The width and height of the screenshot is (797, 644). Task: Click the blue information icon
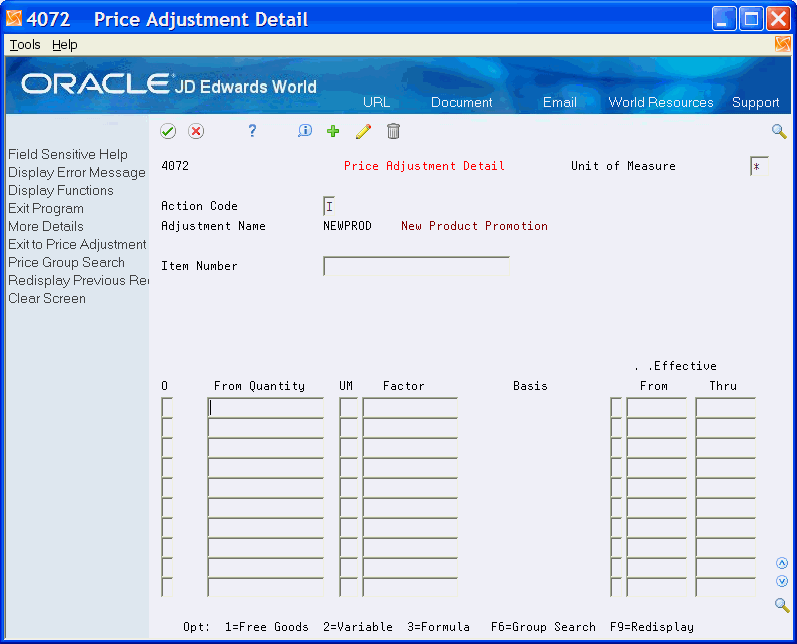(304, 131)
